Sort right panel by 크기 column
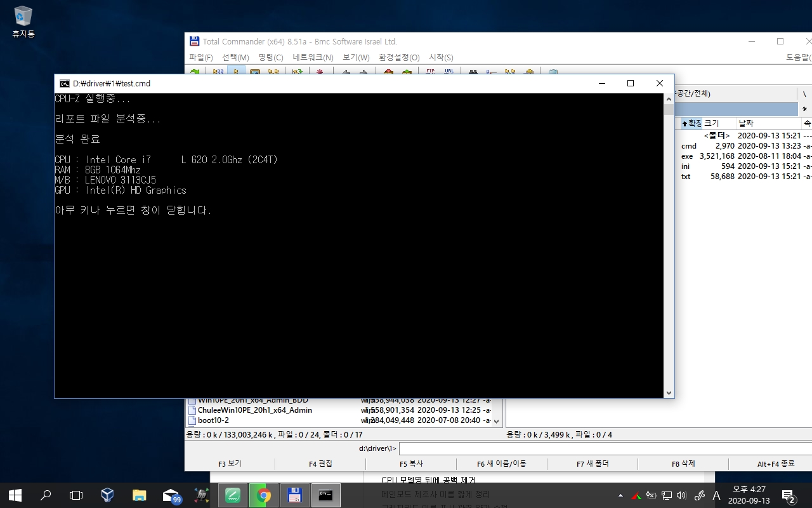812x508 pixels. pos(719,123)
